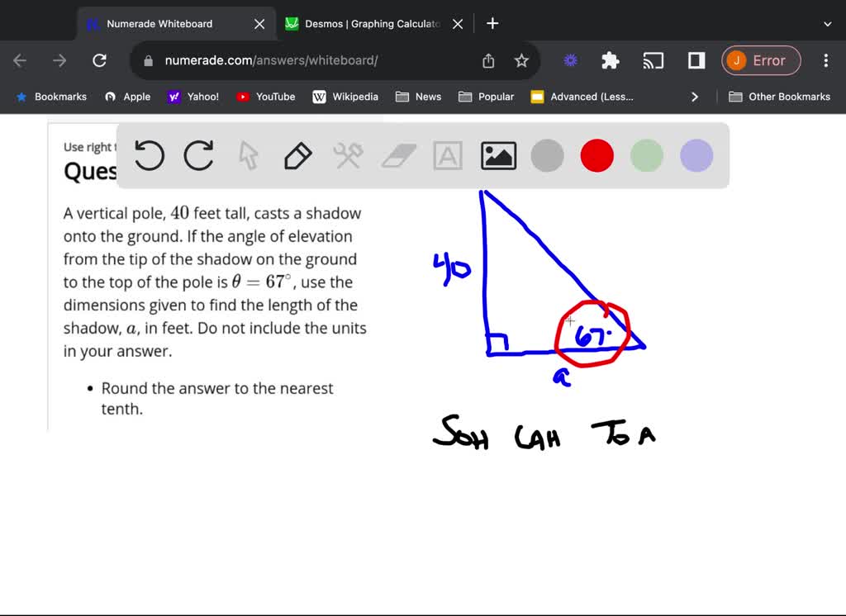Viewport: 846px width, 616px height.
Task: Click the Error profile button
Action: (x=760, y=60)
